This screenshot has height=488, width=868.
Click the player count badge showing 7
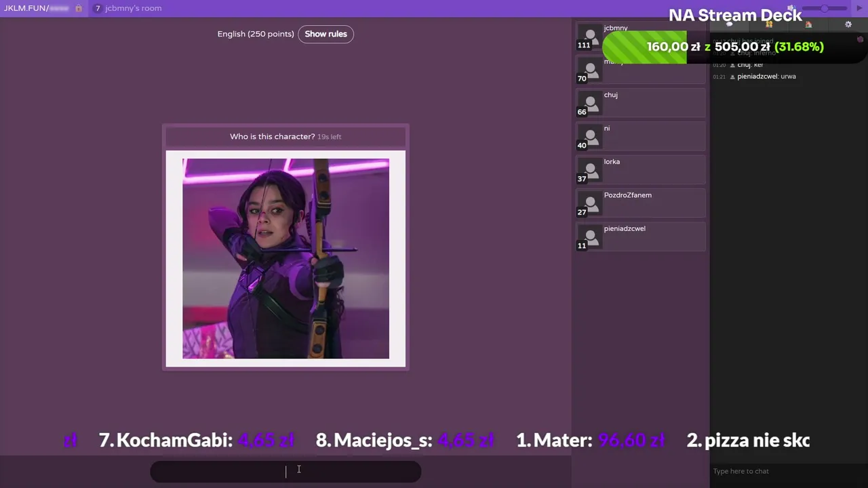pyautogui.click(x=98, y=8)
